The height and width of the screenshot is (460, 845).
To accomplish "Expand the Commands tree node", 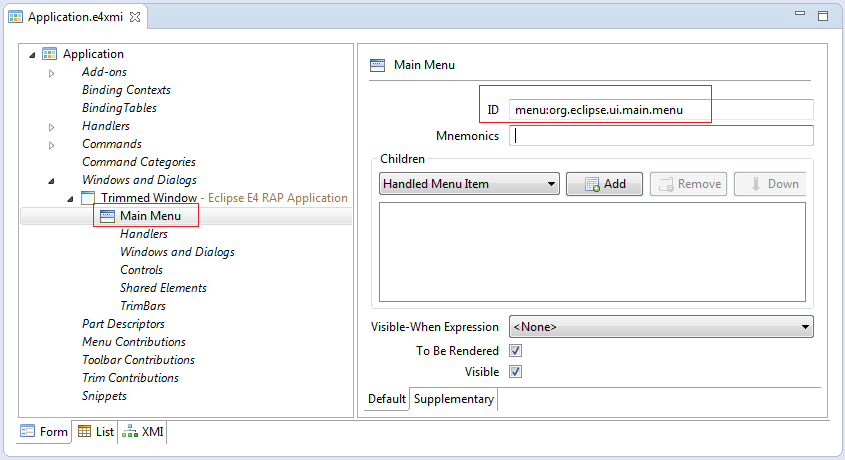I will (51, 145).
